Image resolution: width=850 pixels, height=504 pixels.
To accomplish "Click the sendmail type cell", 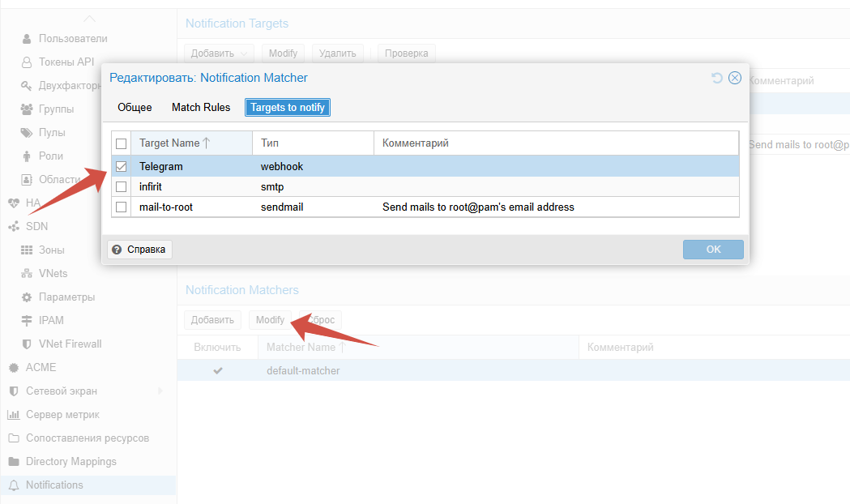I will click(x=282, y=207).
